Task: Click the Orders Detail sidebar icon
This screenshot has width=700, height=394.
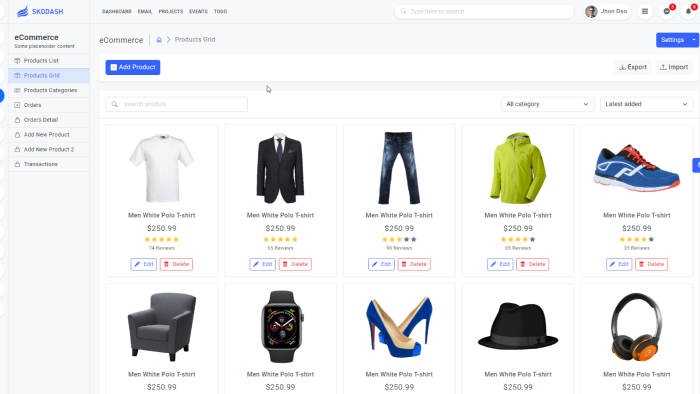Action: (x=17, y=120)
